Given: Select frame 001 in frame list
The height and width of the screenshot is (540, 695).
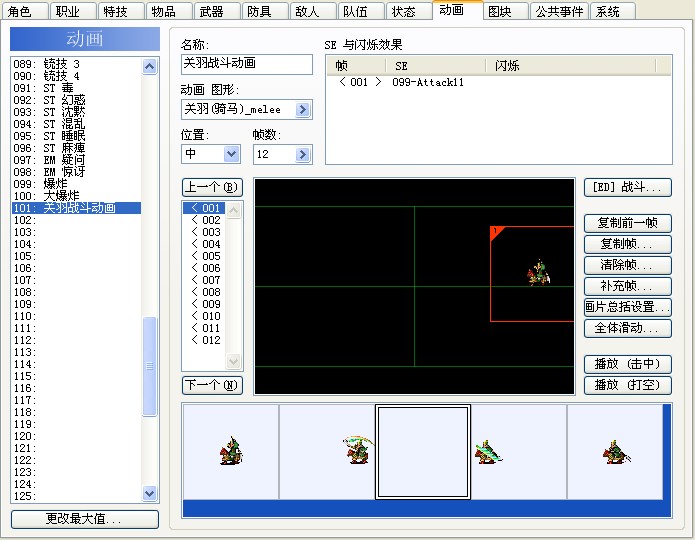Looking at the screenshot, I should 204,208.
